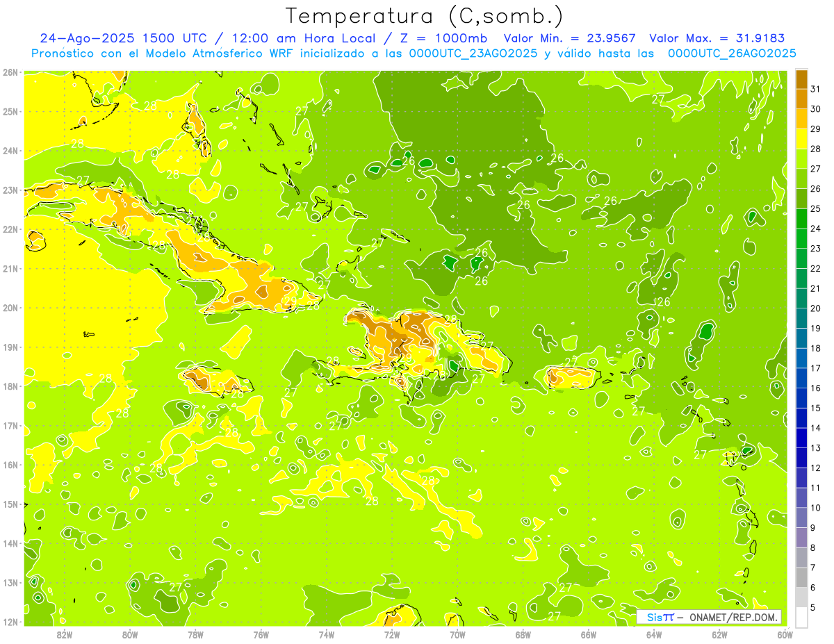
Task: Click the 'Z = 1000mb' level text
Action: pos(443,38)
